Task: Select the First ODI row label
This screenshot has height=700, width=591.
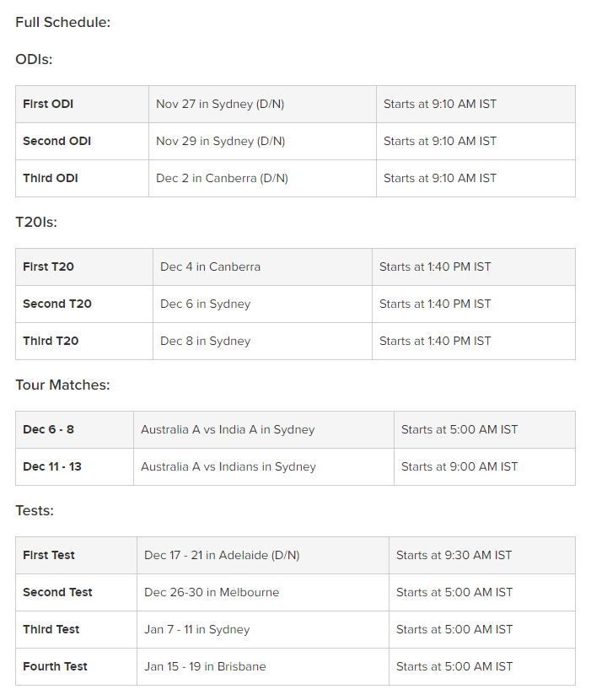Action: point(48,105)
